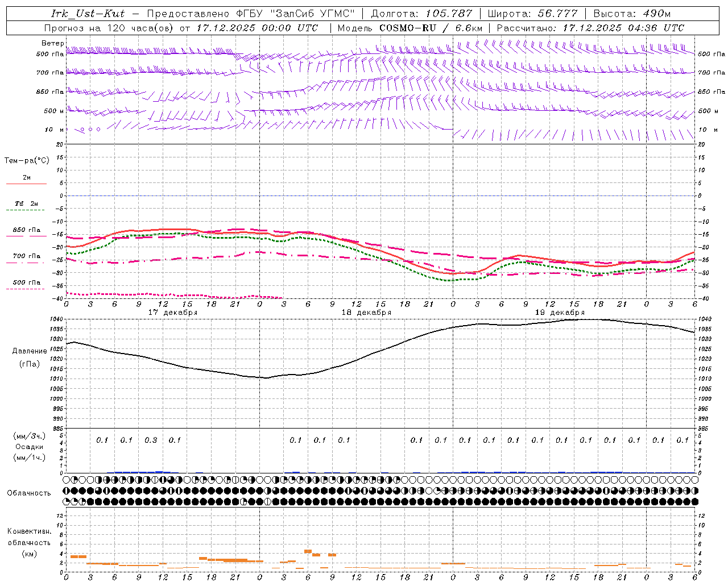
Task: Click the "0.3" precipitation amount value
Action: (x=151, y=440)
